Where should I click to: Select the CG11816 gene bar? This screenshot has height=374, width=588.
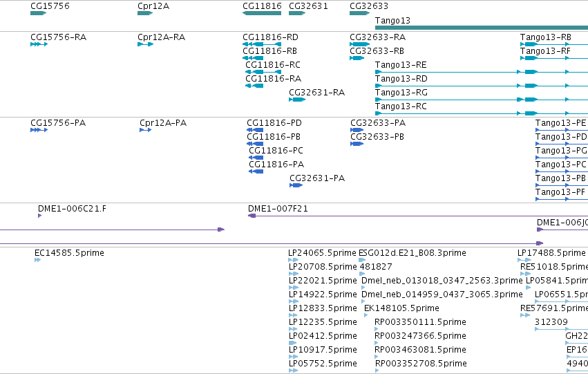(x=262, y=13)
